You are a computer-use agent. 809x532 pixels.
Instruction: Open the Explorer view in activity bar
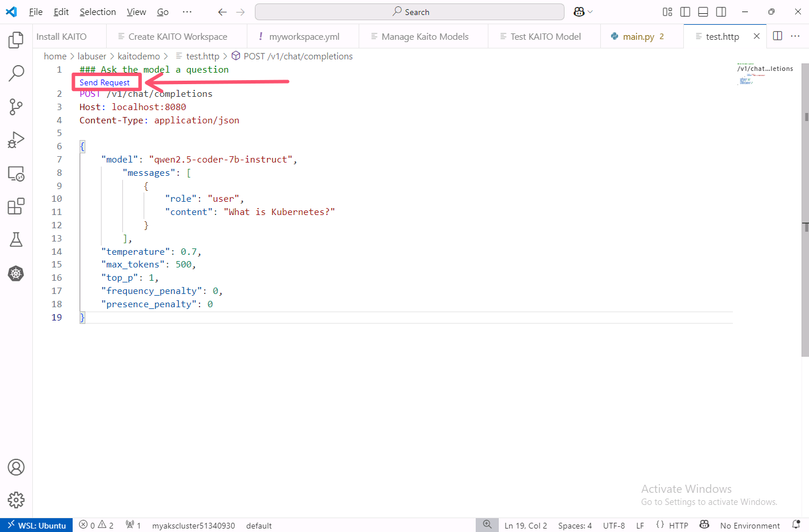click(x=16, y=40)
